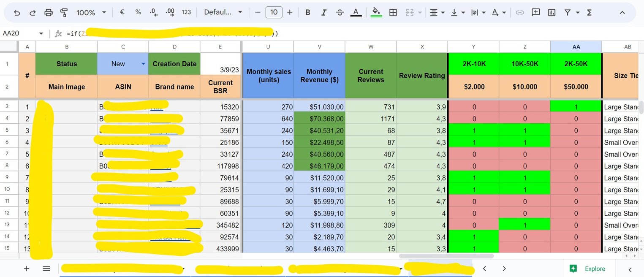644x277 pixels.
Task: Click the Current Reviews header cell
Action: [x=371, y=76]
